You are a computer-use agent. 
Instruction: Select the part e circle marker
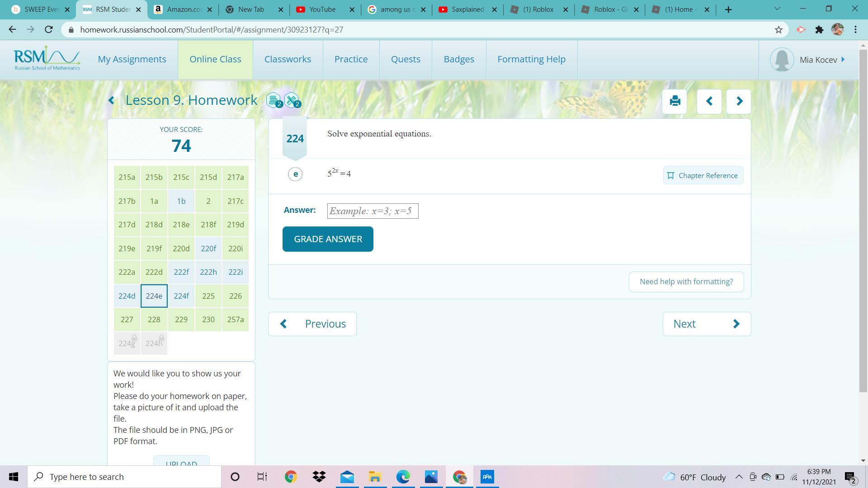click(x=295, y=174)
